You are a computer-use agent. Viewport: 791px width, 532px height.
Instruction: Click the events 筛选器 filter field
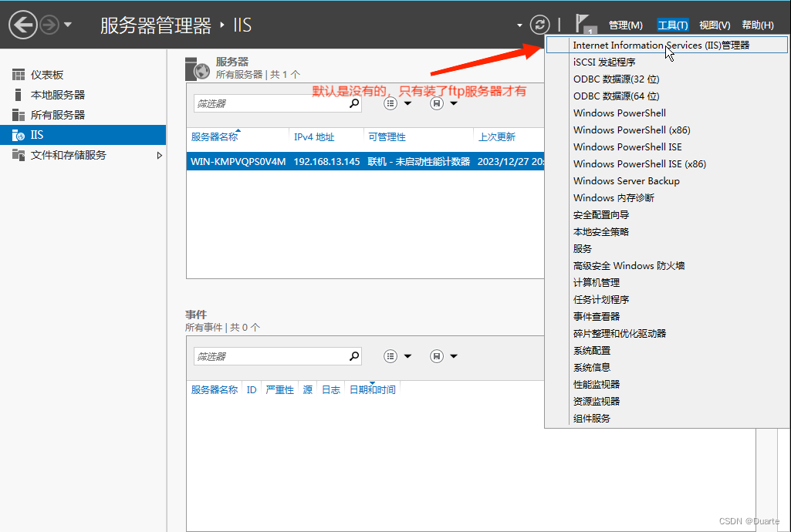click(278, 357)
